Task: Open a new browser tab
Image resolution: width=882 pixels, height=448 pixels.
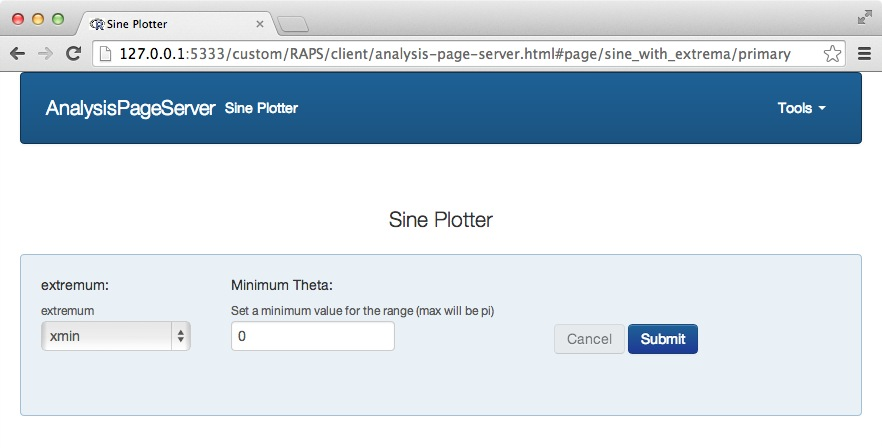Action: pyautogui.click(x=293, y=24)
